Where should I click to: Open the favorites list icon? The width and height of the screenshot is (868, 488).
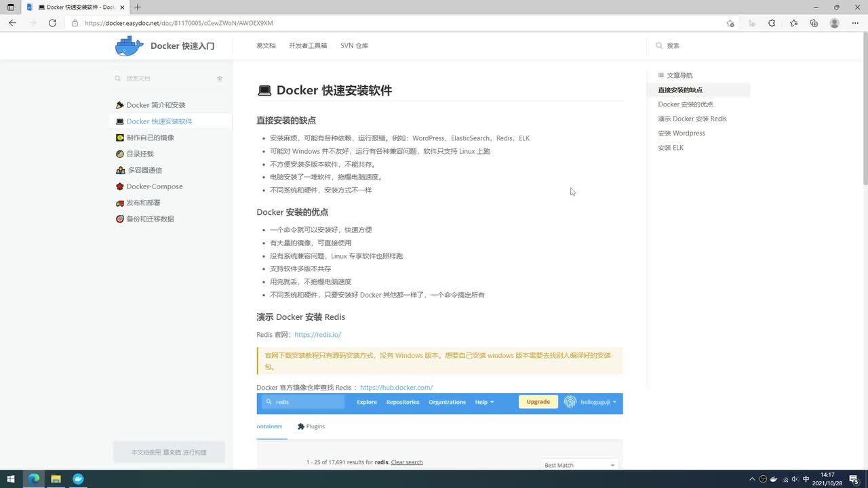tap(793, 23)
